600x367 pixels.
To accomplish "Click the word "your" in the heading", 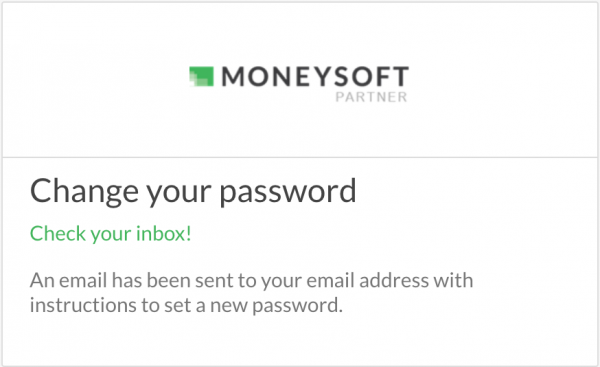I will coord(179,193).
